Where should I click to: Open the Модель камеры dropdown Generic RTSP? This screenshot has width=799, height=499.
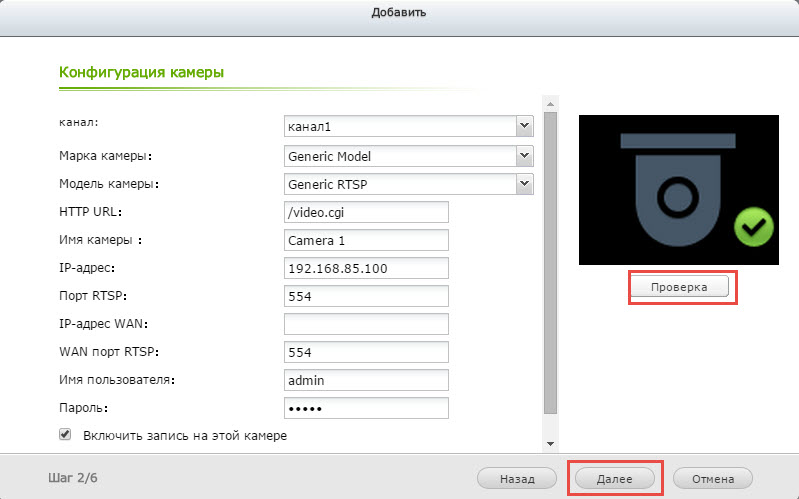(408, 184)
